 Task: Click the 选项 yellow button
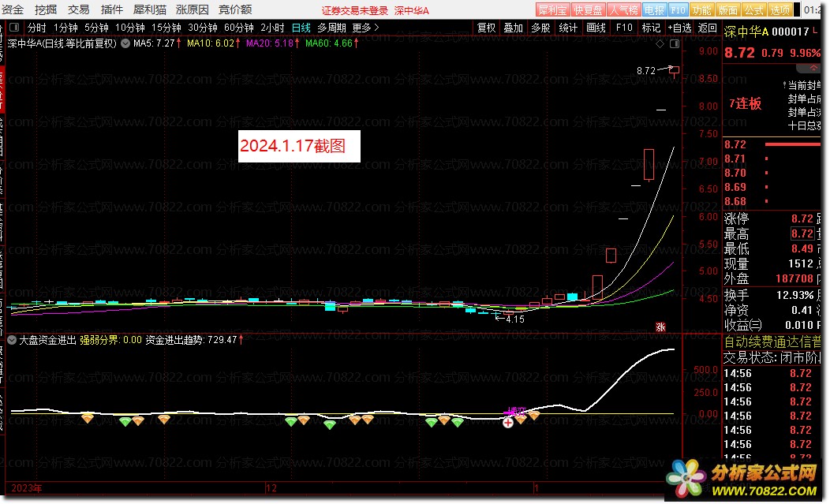(780, 10)
